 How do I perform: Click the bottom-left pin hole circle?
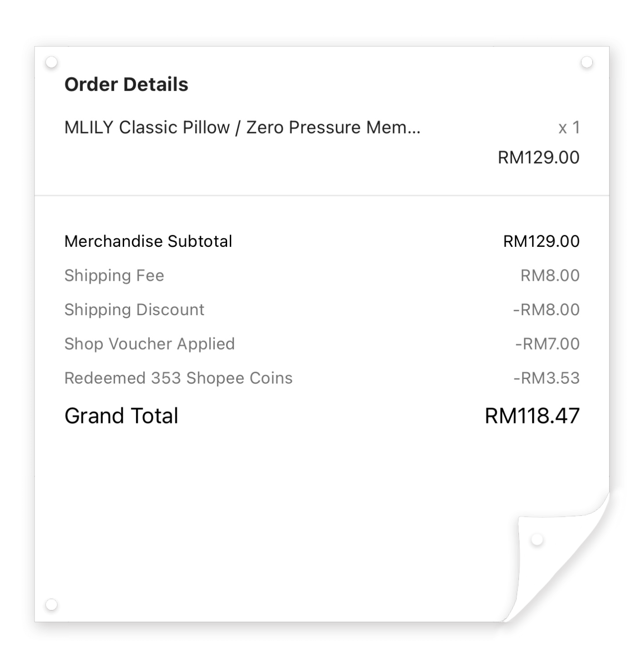pyautogui.click(x=52, y=605)
